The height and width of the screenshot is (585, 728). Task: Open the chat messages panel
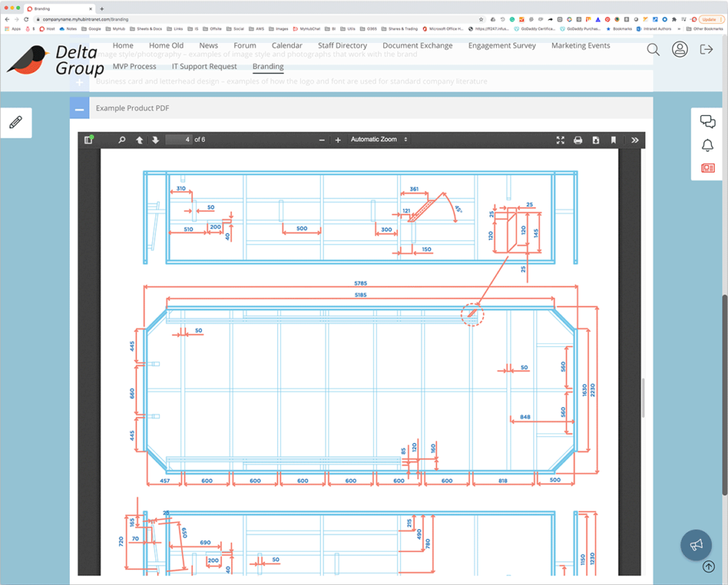click(706, 121)
